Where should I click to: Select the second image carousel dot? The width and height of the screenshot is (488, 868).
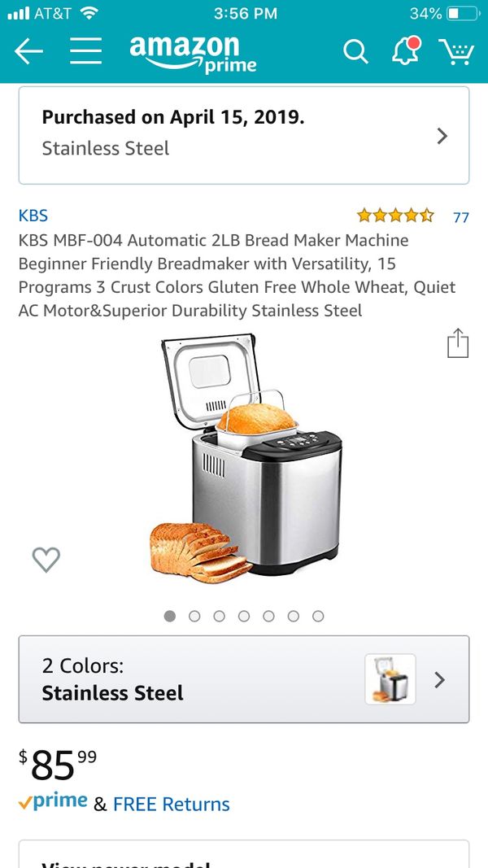[194, 616]
